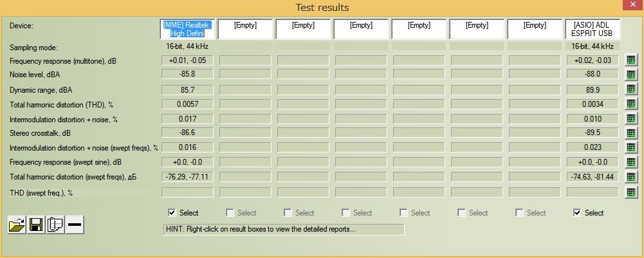Untick Select under the ADL ESPRIT USB column

[x=577, y=212]
